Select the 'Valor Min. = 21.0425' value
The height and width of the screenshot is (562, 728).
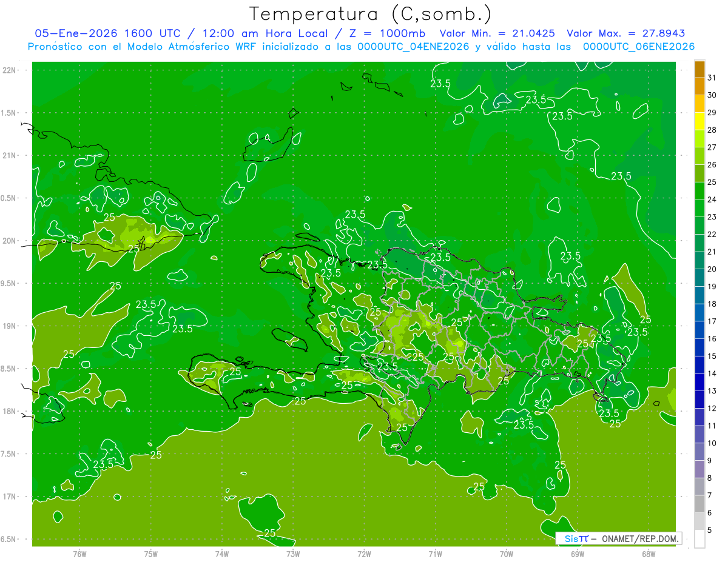(x=497, y=33)
